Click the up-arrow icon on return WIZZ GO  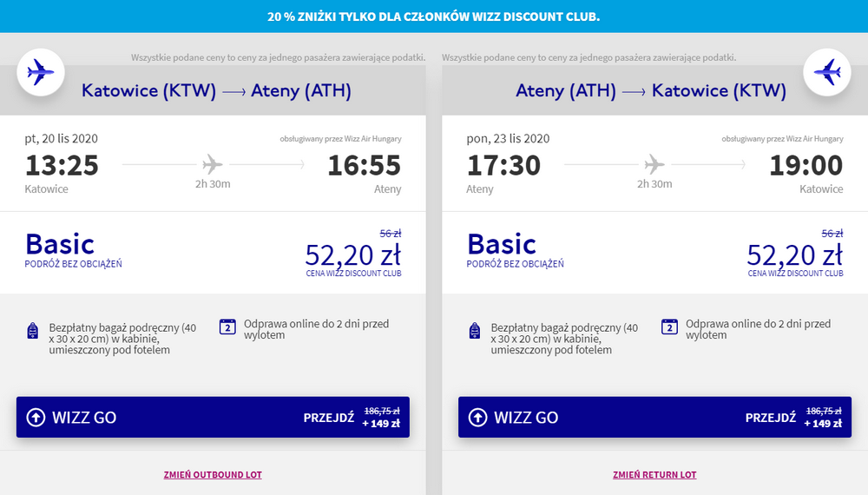[477, 418]
